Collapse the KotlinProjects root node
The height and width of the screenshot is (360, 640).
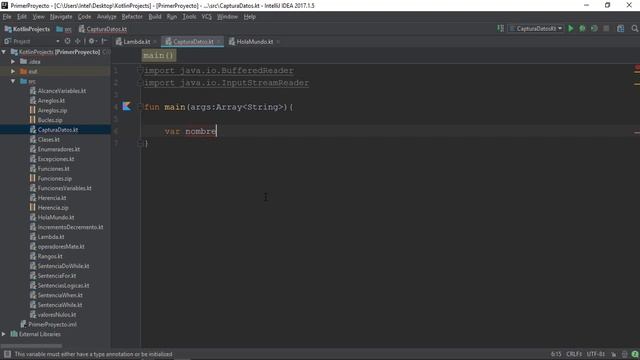click(x=4, y=52)
